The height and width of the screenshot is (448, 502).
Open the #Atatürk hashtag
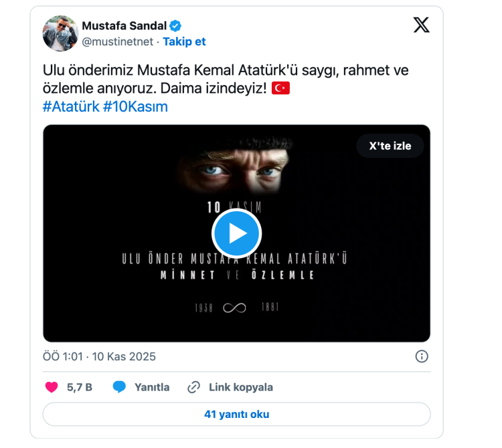71,106
